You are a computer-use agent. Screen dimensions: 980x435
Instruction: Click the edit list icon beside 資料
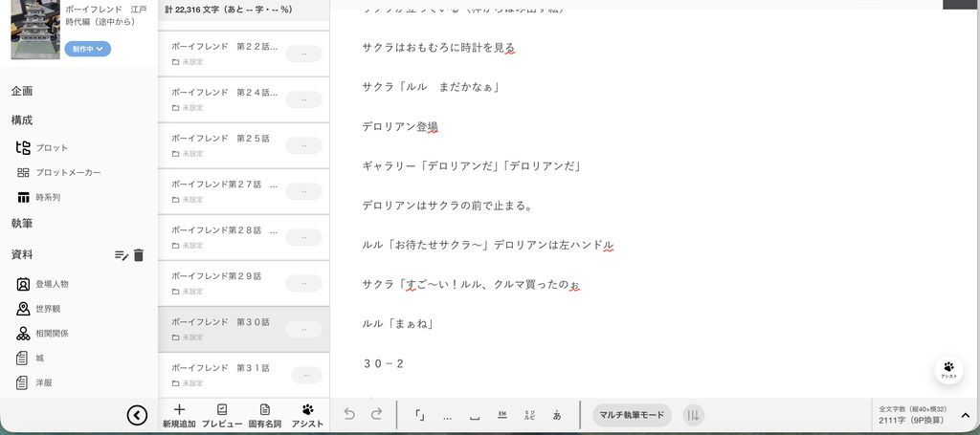[x=122, y=254]
